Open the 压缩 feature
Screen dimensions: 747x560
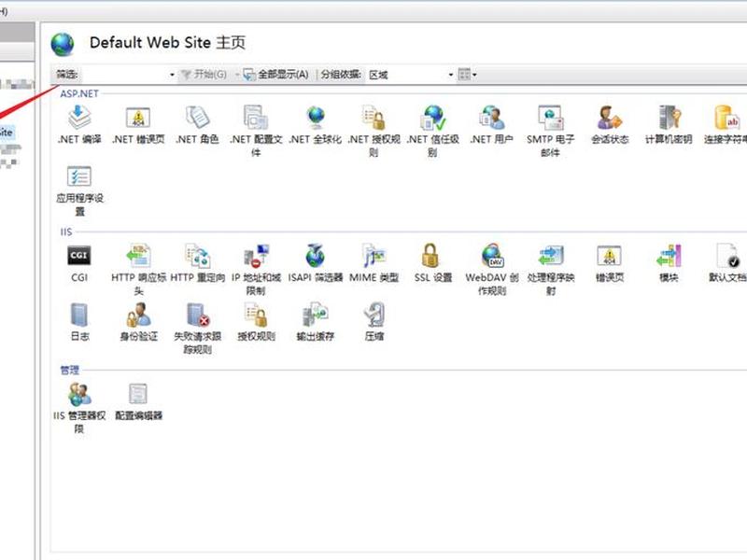coord(374,322)
